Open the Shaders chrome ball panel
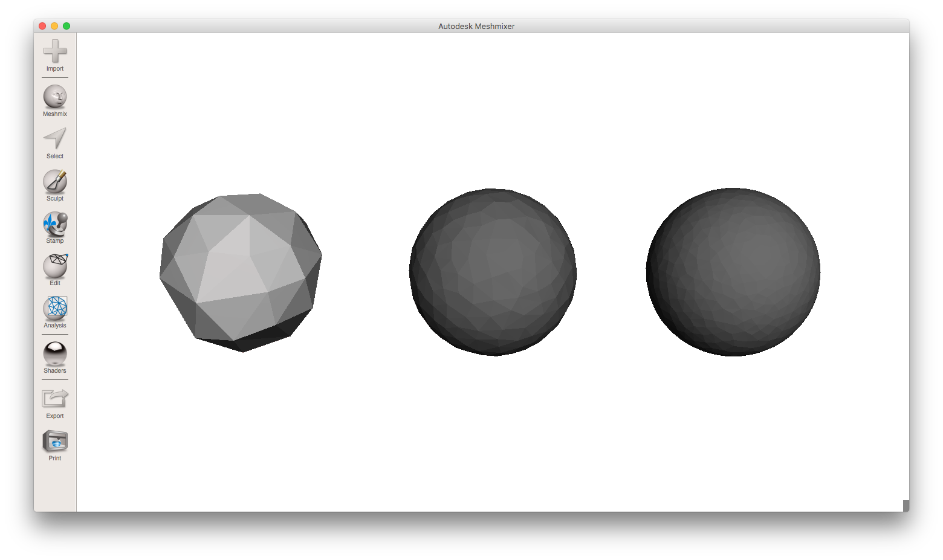 [55, 353]
